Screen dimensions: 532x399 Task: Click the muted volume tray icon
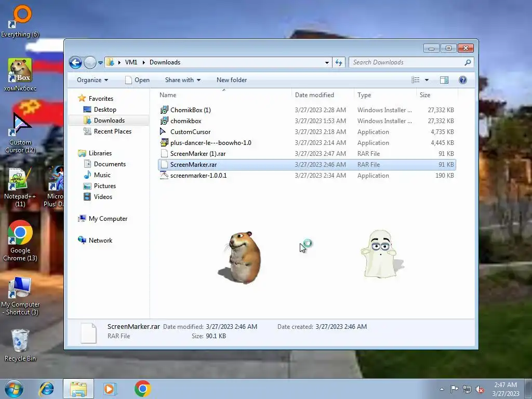click(480, 389)
